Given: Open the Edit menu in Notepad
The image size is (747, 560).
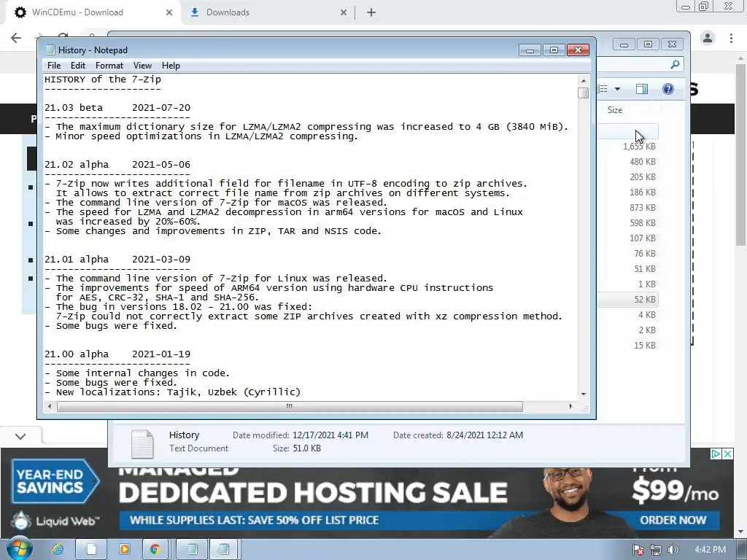Looking at the screenshot, I should (x=77, y=66).
